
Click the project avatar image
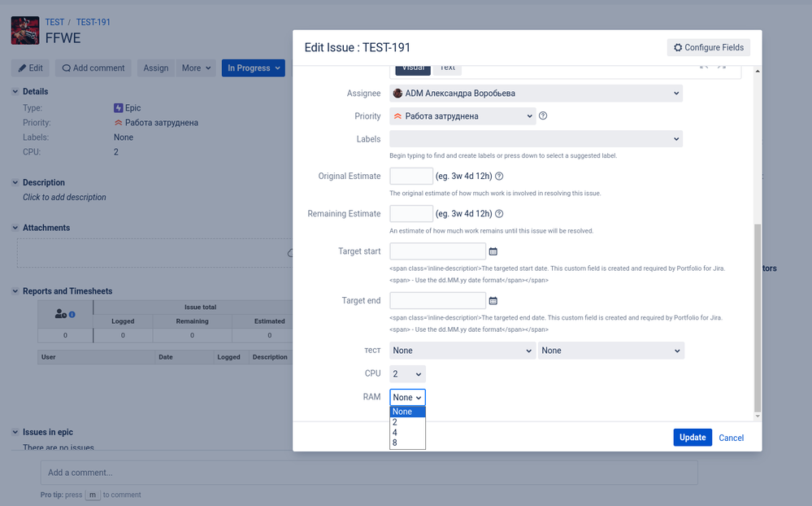coord(25,31)
